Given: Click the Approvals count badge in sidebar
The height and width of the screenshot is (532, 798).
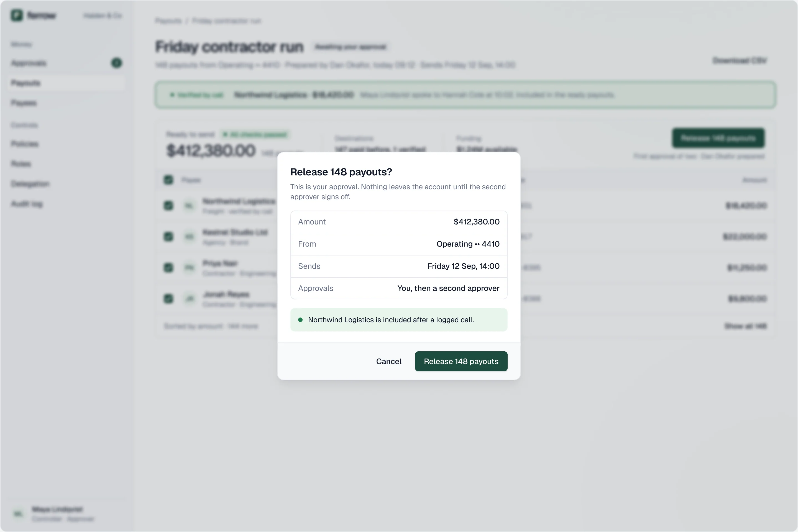Looking at the screenshot, I should 116,63.
